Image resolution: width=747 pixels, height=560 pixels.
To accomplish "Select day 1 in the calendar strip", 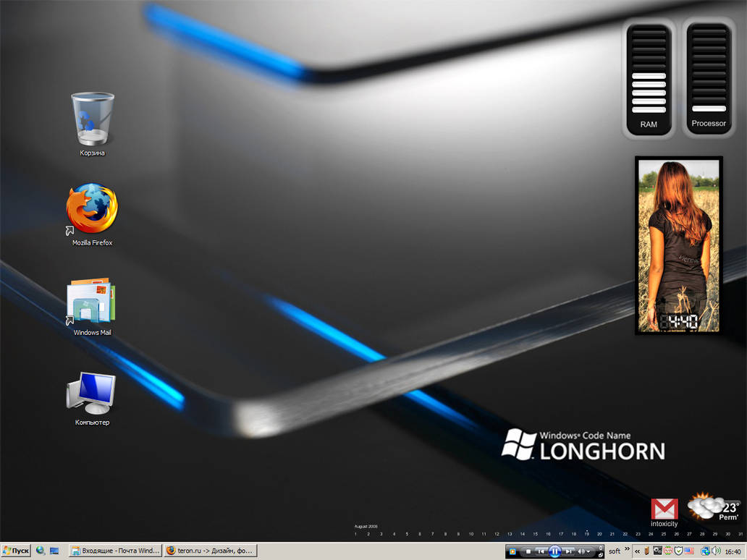I will tap(355, 534).
